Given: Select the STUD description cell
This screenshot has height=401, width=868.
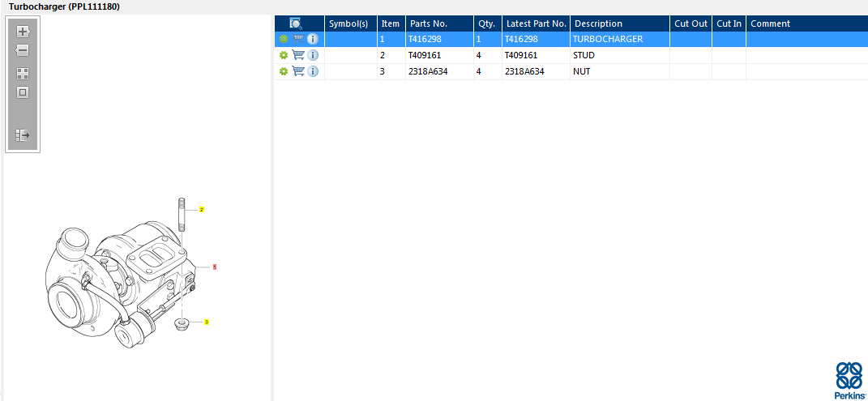Looking at the screenshot, I should (x=620, y=55).
